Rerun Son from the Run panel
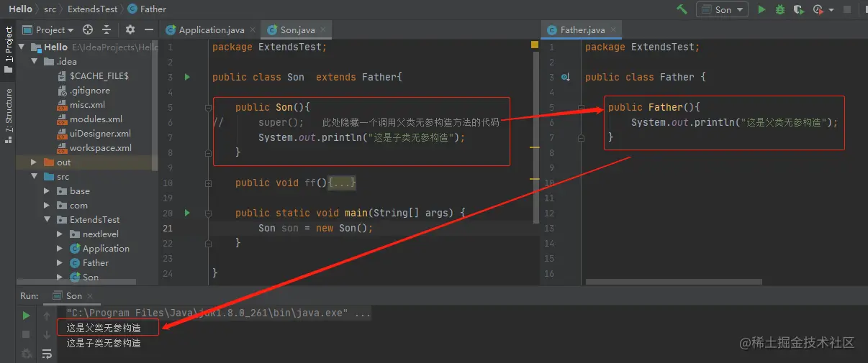This screenshot has width=868, height=363. [26, 316]
